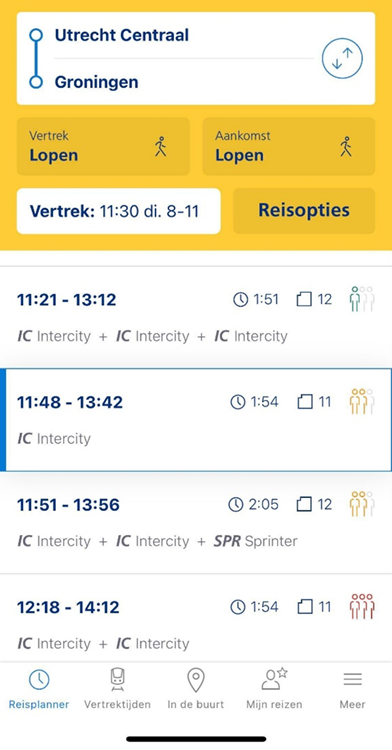Open the Meer hamburger menu
The height and width of the screenshot is (750, 392).
coord(352,679)
